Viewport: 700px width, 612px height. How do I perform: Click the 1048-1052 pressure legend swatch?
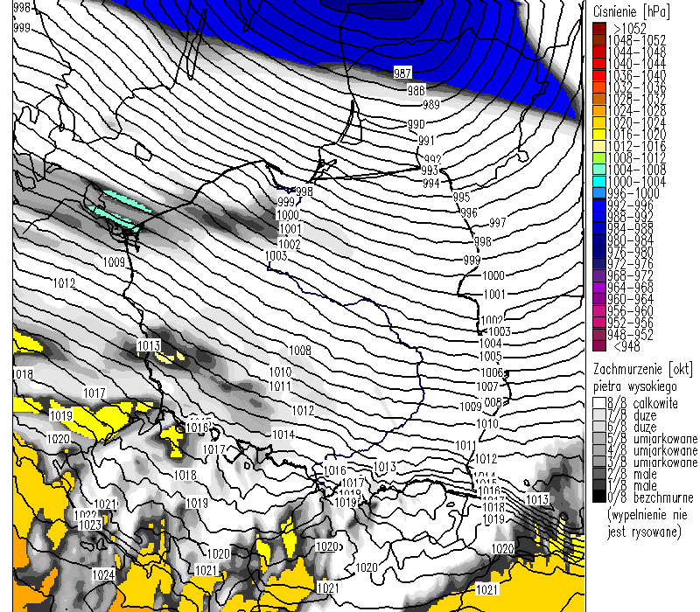pyautogui.click(x=599, y=40)
